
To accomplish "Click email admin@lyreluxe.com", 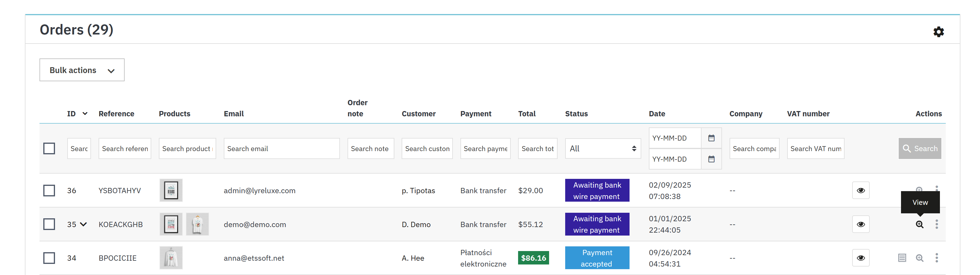I will (x=259, y=191).
